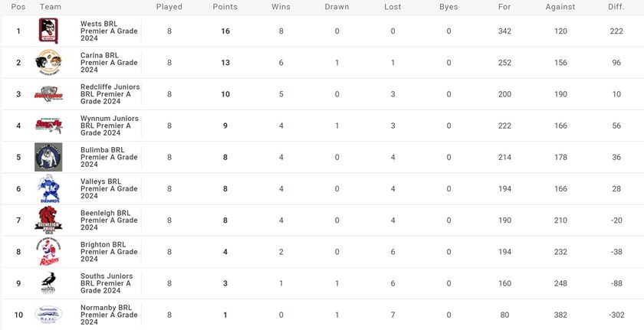Open Carina BRL Premier A Grade link
Viewport: 644px width, 330px height.
(x=109, y=63)
